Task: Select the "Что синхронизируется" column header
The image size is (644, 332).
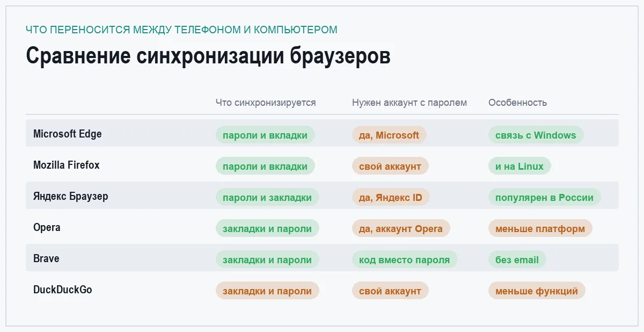Action: pyautogui.click(x=266, y=103)
